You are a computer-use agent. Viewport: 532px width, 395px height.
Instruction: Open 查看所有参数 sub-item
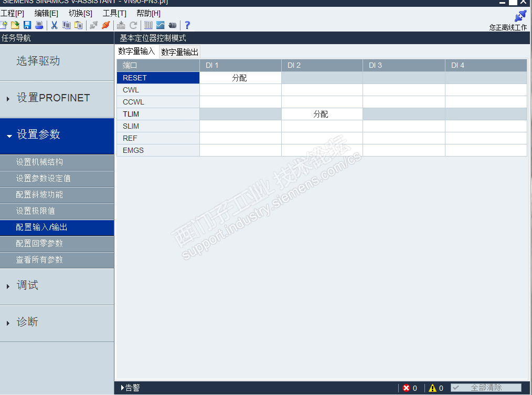click(57, 260)
